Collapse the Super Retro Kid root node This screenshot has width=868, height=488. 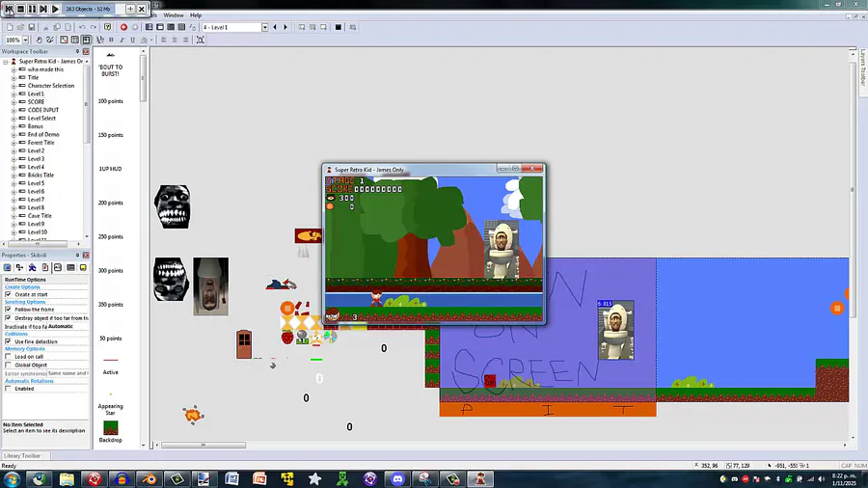click(x=6, y=62)
